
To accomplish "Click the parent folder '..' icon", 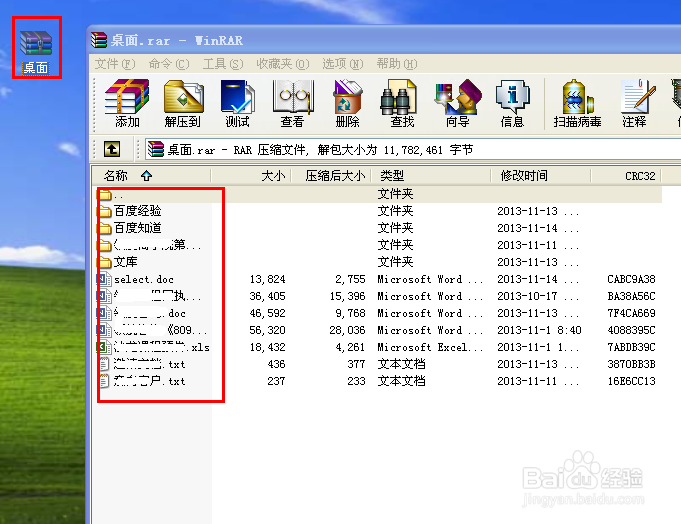I will 105,194.
